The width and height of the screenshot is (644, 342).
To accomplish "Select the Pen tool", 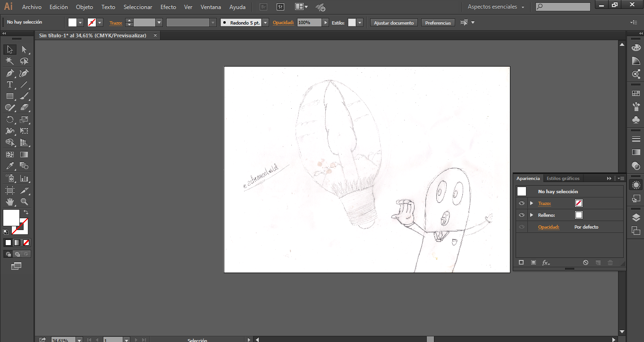I will 9,73.
